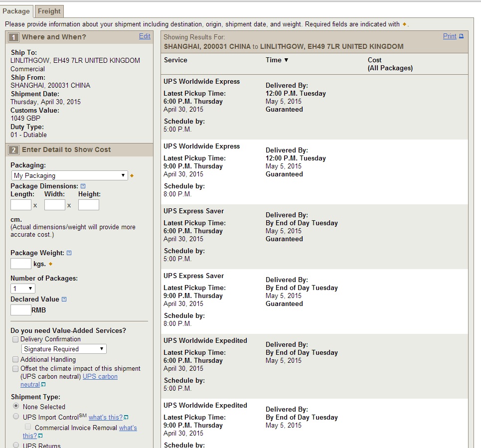
Task: Open Signature Required dropdown
Action: pos(64,349)
